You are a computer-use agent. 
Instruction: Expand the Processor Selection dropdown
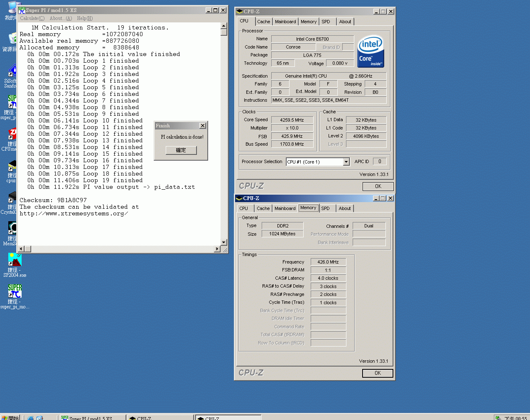[x=346, y=162]
